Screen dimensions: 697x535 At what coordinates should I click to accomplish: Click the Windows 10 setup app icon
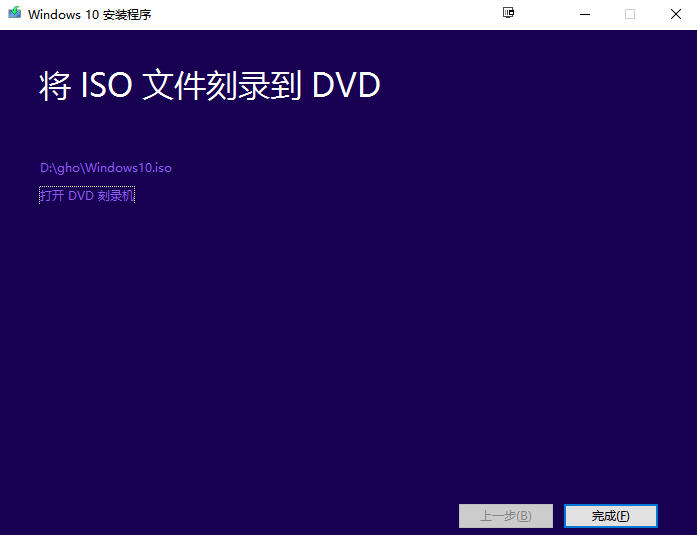(14, 13)
